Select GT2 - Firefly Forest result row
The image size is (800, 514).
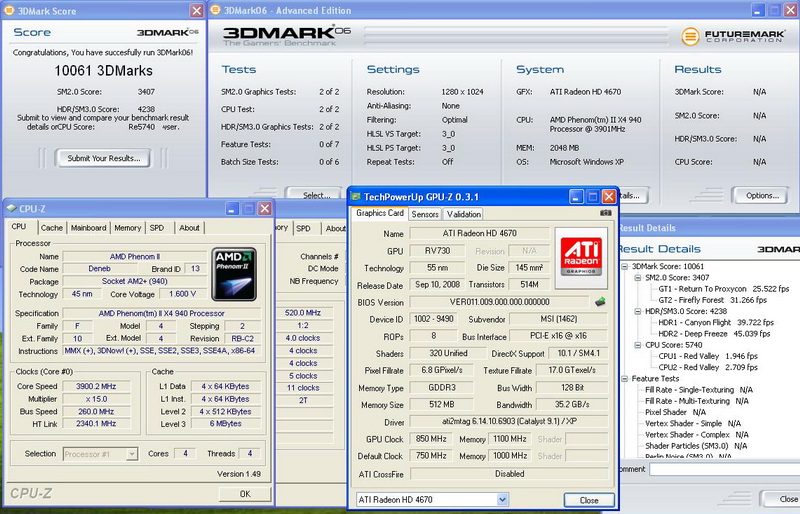coord(712,300)
